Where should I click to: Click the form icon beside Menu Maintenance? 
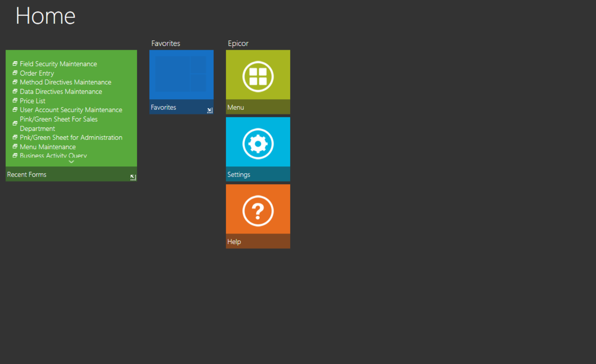(x=15, y=146)
